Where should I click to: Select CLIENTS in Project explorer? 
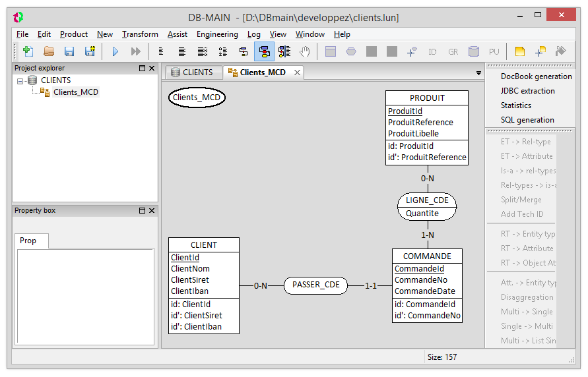point(55,80)
